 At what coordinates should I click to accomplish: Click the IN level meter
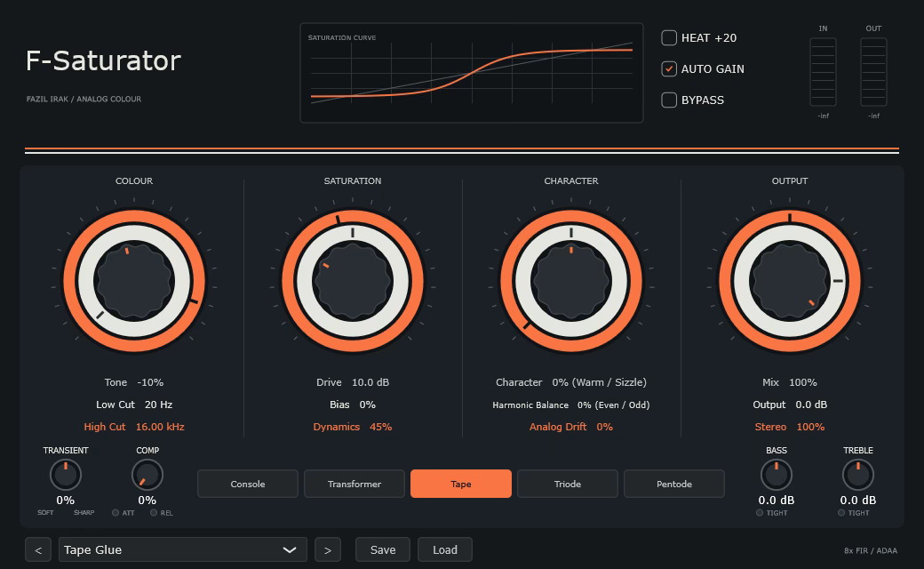point(824,72)
